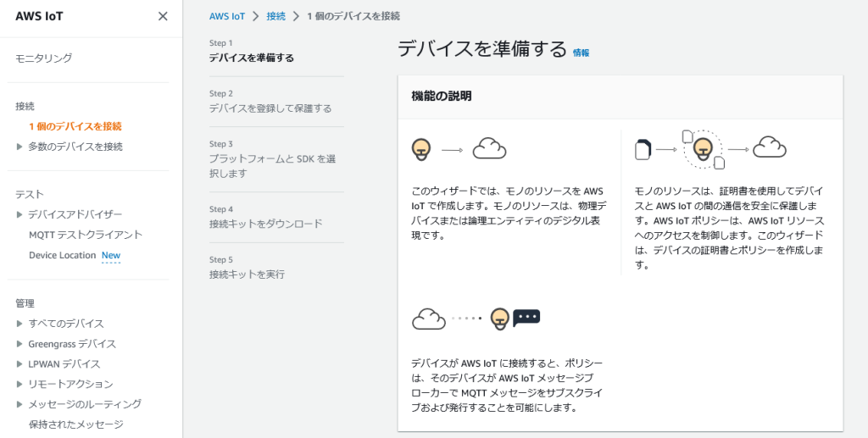868x438 pixels.
Task: Click circled lightbulb with documents icon
Action: click(703, 149)
